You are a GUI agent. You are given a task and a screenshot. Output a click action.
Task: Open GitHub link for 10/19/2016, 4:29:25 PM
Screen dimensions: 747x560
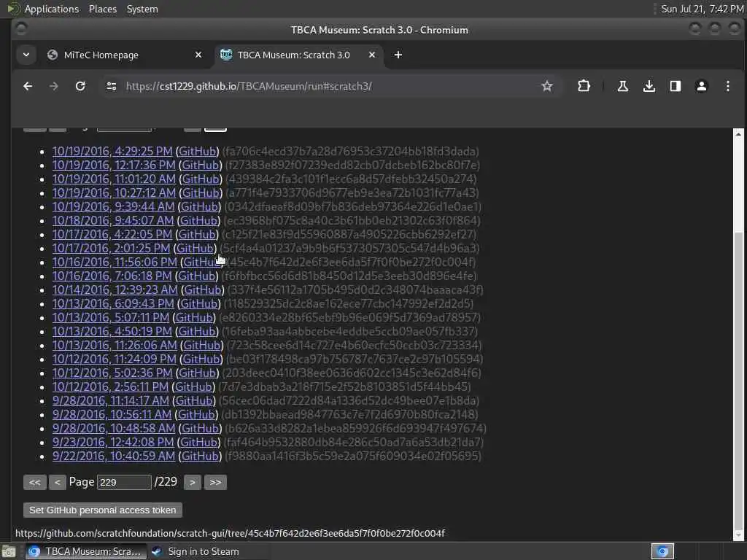click(x=197, y=151)
